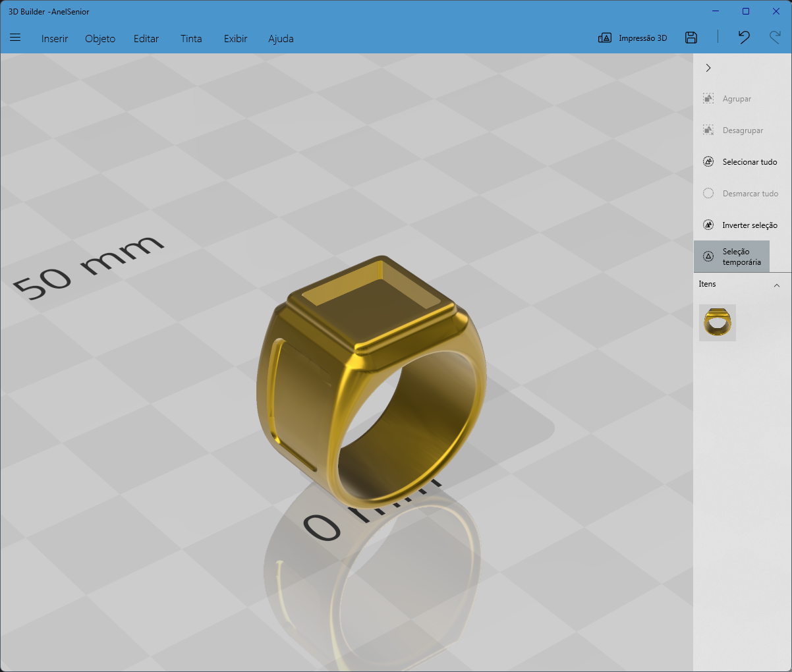The image size is (792, 672).
Task: Minimize the 3D Builder window
Action: 716,11
